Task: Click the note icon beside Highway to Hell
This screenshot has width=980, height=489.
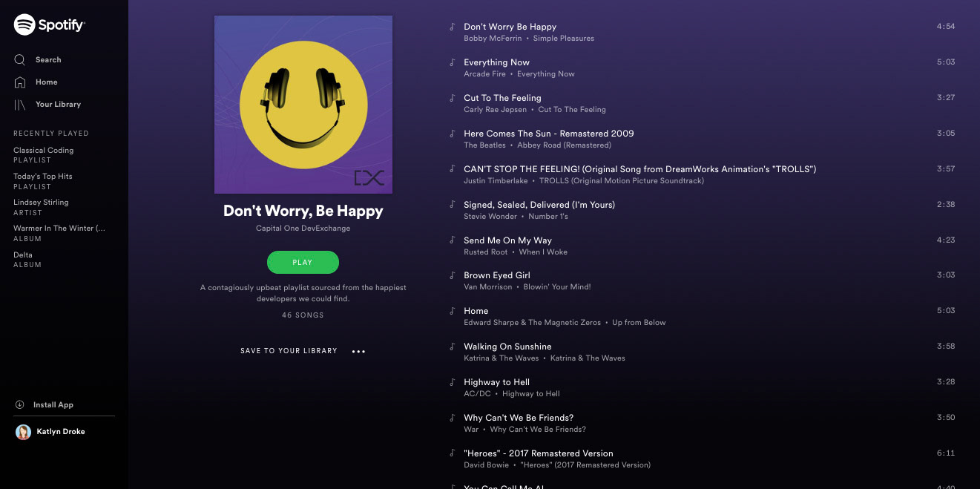Action: tap(452, 382)
